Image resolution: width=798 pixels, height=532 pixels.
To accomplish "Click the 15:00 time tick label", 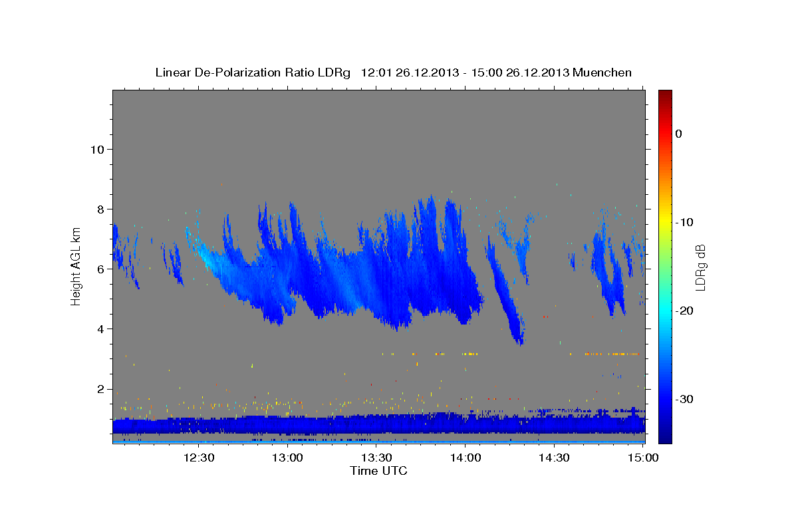I will [x=644, y=458].
